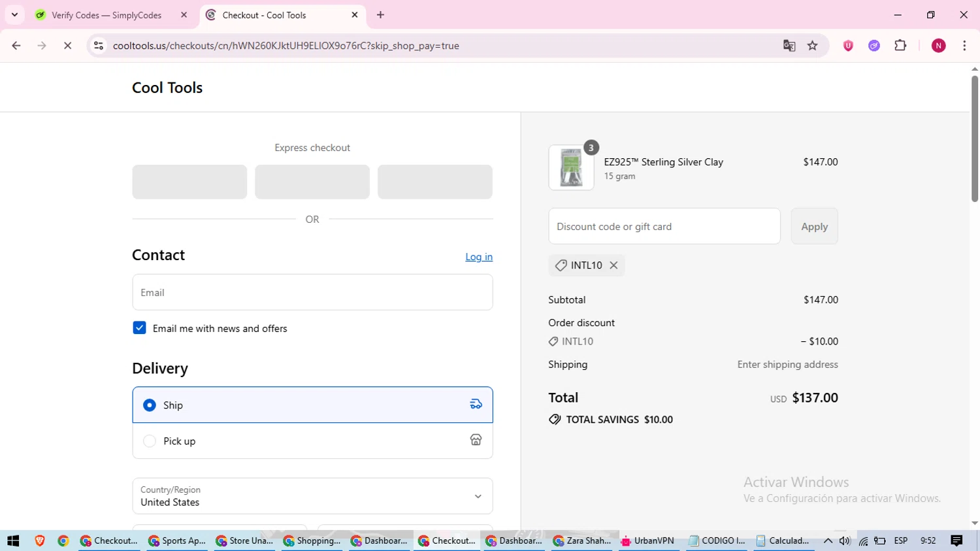The height and width of the screenshot is (551, 980).
Task: Open Brave browser from the taskbar
Action: [x=40, y=541]
